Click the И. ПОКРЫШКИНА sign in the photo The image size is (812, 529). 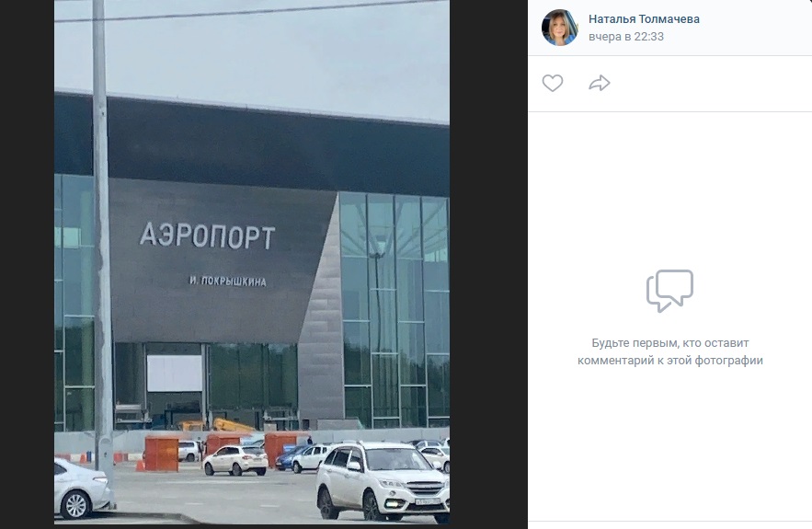[x=228, y=282]
